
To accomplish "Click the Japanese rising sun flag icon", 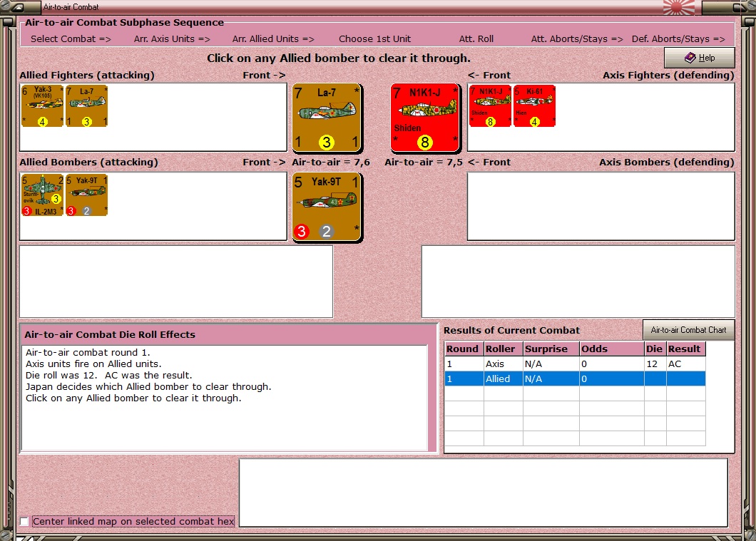I will click(x=680, y=7).
